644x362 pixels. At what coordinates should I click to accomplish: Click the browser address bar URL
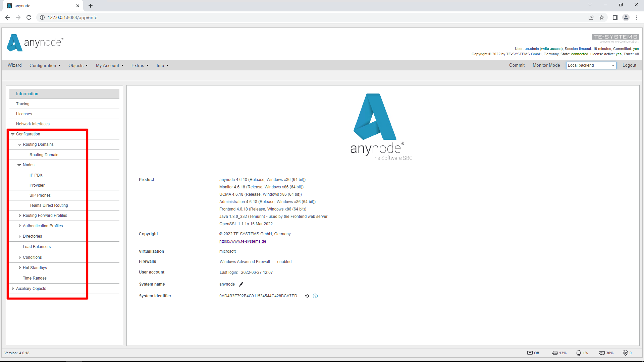point(72,17)
